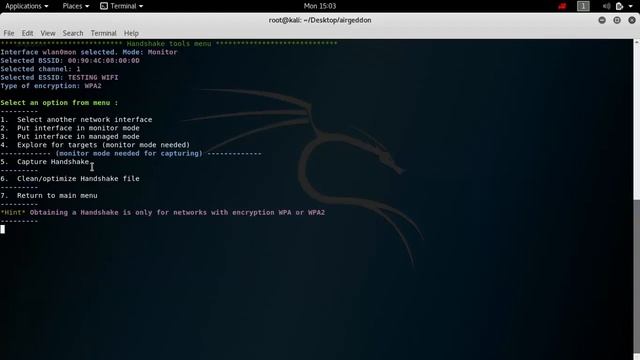Screen dimensions: 640x360
Task: Open the volume speaker icon
Action: 606,6
